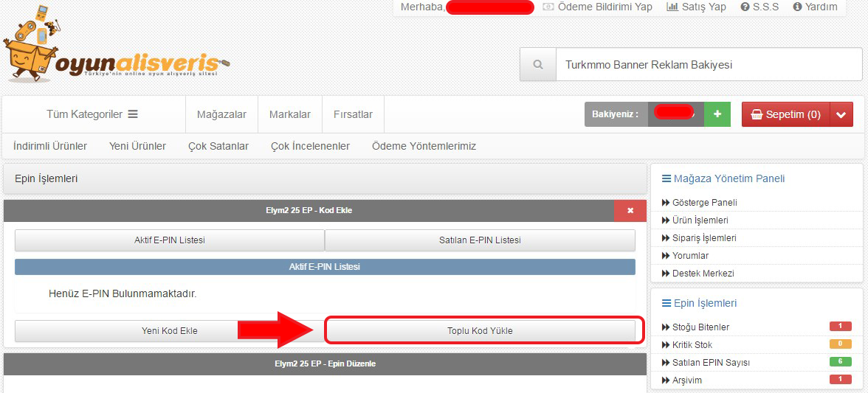
Task: Click the green Satılan EPIN count badge
Action: 840,361
